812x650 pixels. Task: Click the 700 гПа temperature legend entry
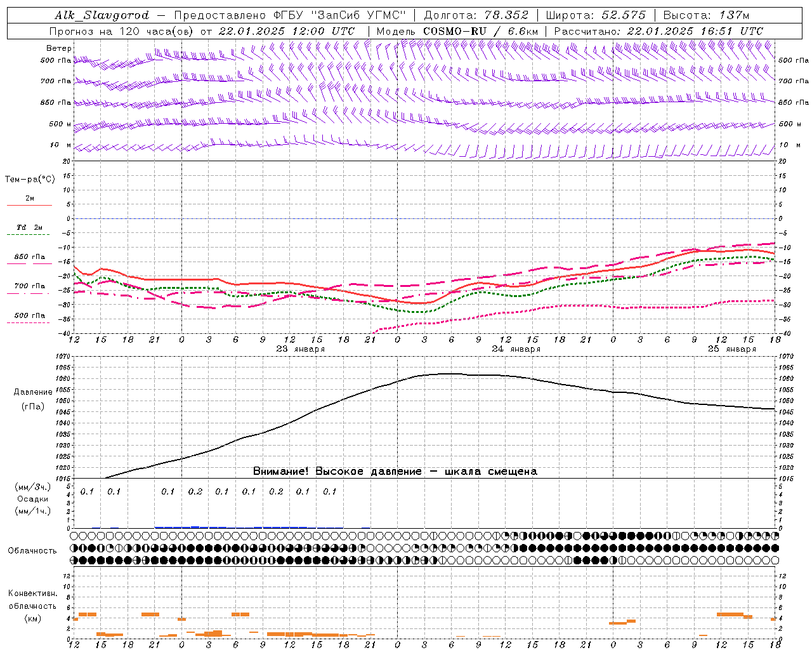pyautogui.click(x=30, y=286)
